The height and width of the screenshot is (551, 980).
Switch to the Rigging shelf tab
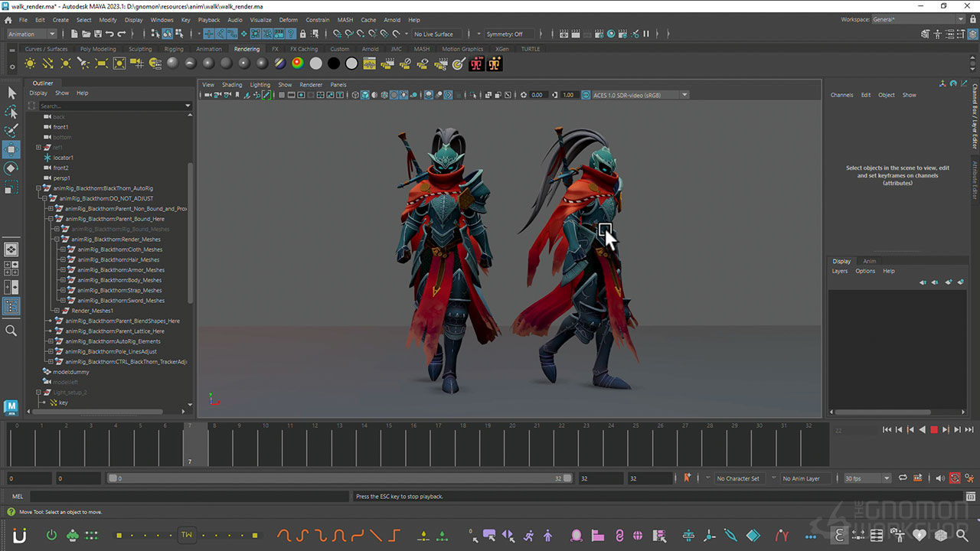pyautogui.click(x=174, y=49)
